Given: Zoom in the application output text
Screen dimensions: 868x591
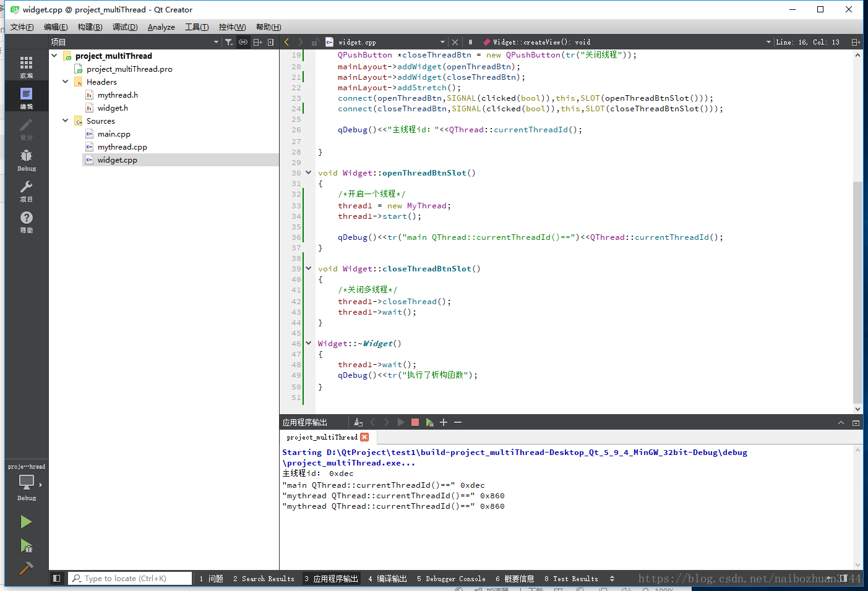Looking at the screenshot, I should point(444,422).
